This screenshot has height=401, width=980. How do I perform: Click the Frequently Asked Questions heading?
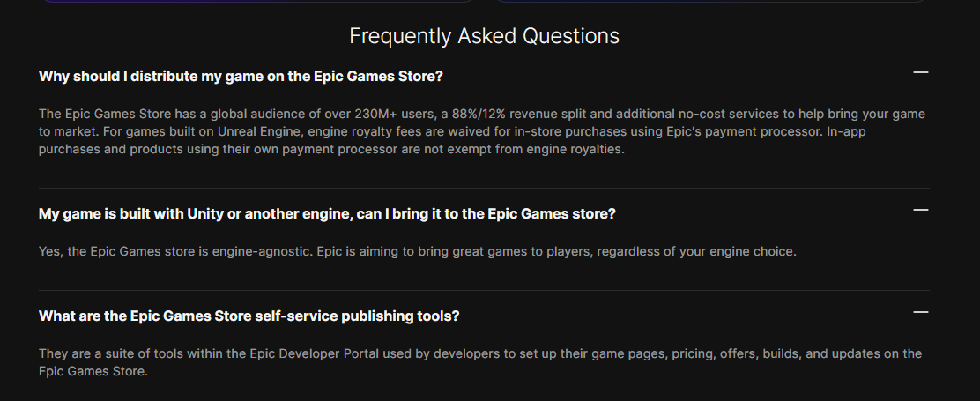coord(484,36)
